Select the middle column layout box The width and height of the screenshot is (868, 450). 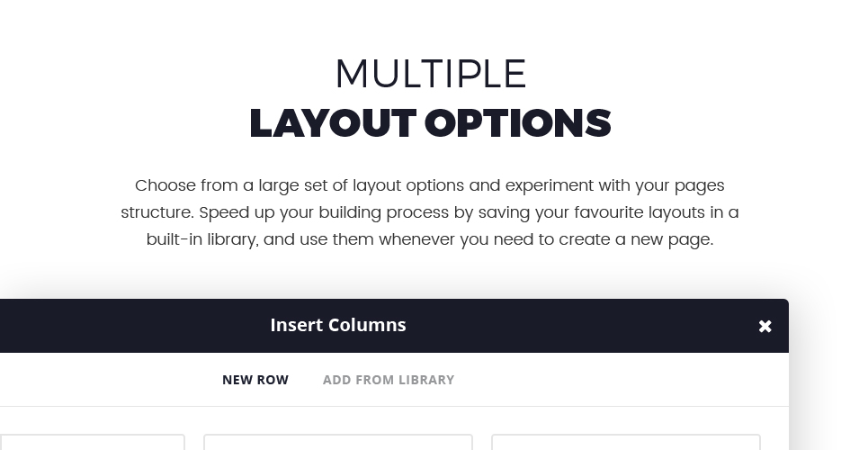coord(338,442)
